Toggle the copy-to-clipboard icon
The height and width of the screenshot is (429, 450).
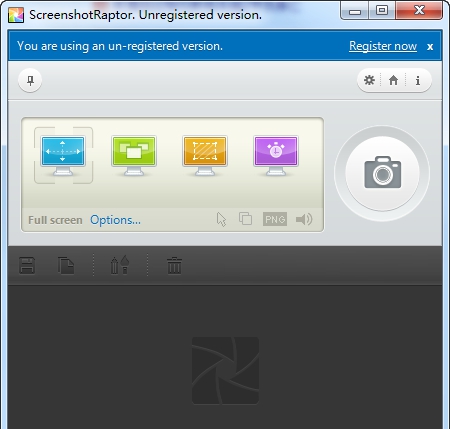click(x=246, y=219)
